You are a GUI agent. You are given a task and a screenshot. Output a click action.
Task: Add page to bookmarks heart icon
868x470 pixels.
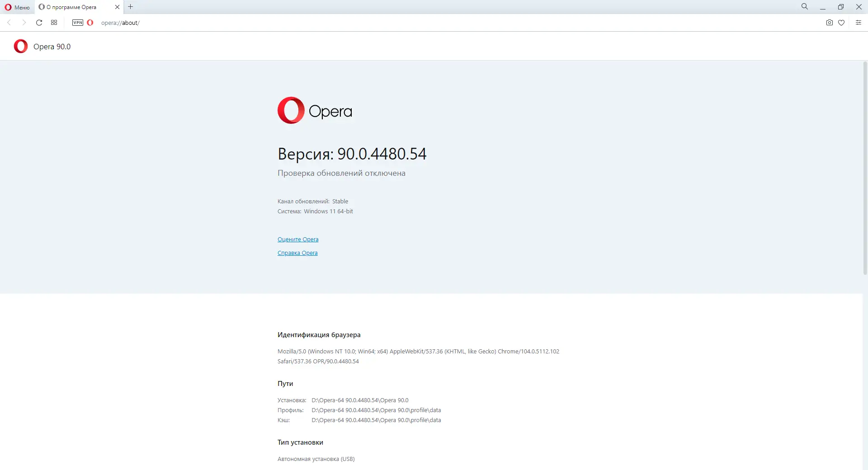(x=841, y=23)
